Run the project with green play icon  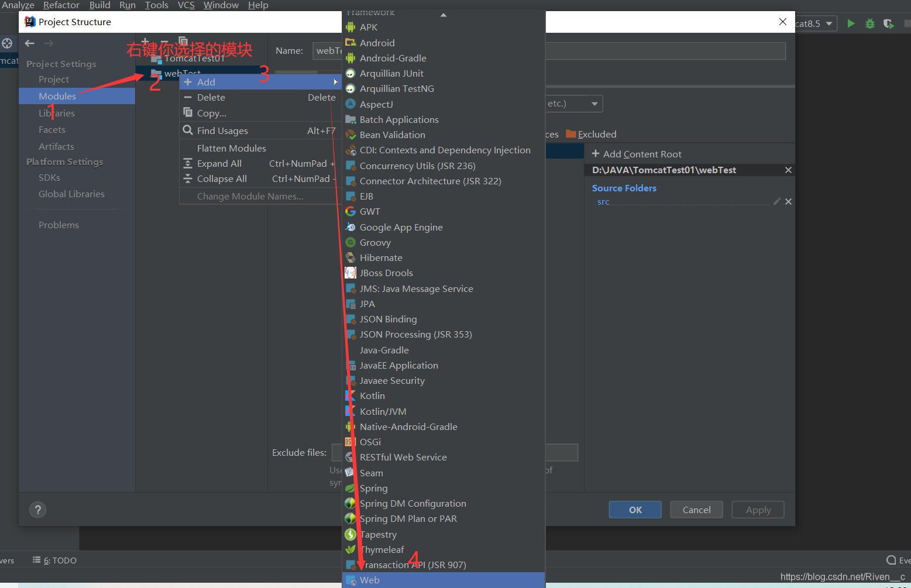(851, 23)
